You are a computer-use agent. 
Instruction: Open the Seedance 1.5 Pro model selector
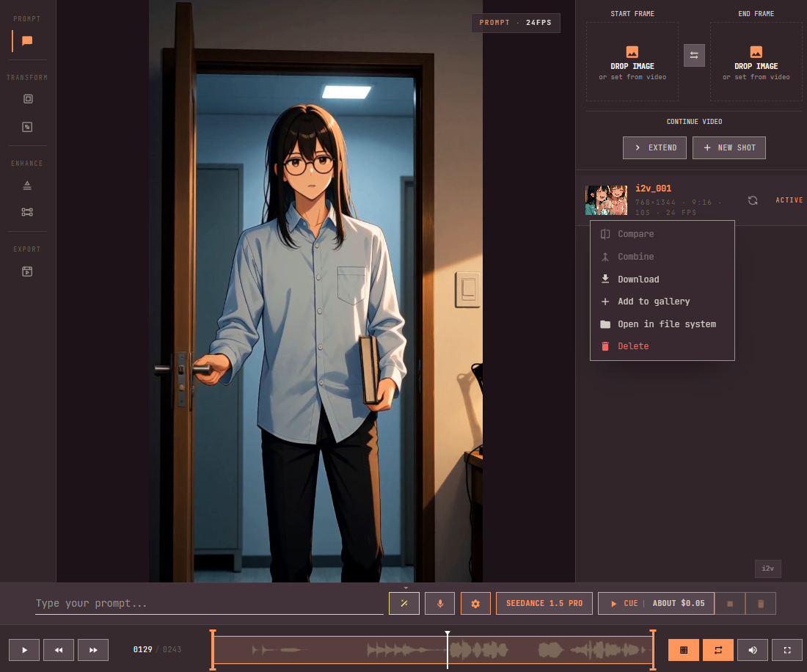[544, 603]
